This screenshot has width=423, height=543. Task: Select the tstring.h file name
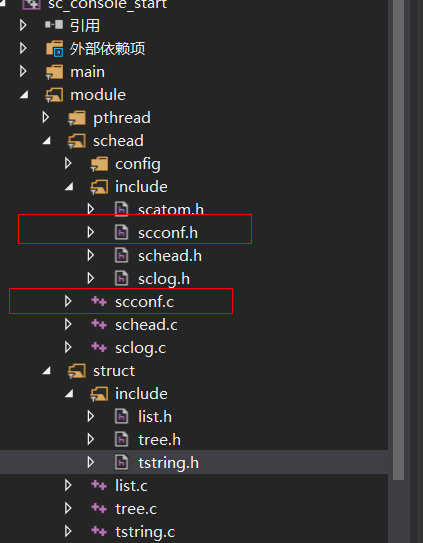pos(168,463)
